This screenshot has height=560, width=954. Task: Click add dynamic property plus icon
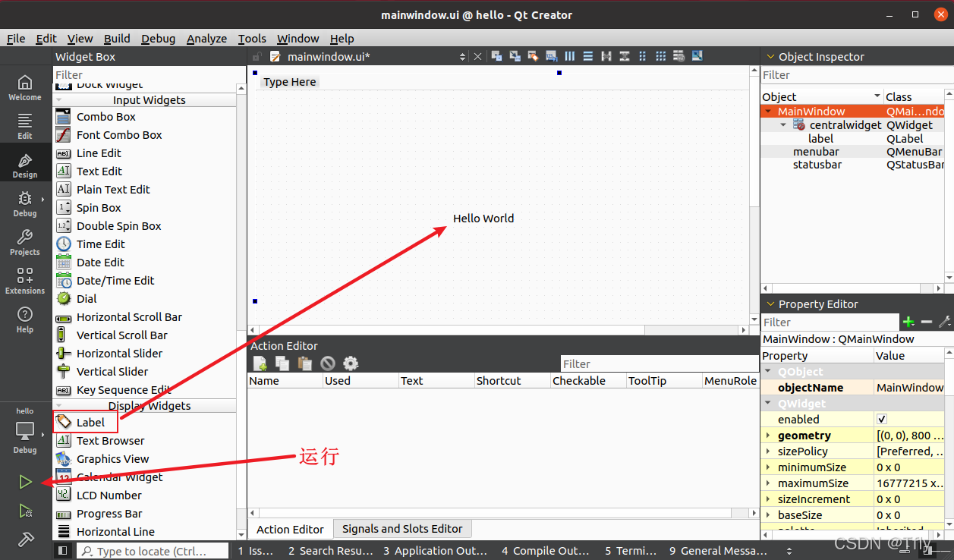908,322
